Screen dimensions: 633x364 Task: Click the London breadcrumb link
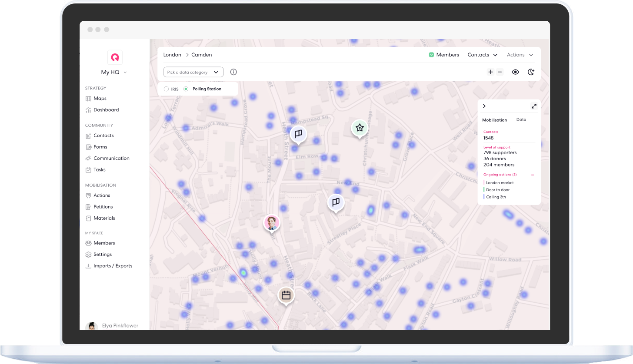[x=172, y=55]
